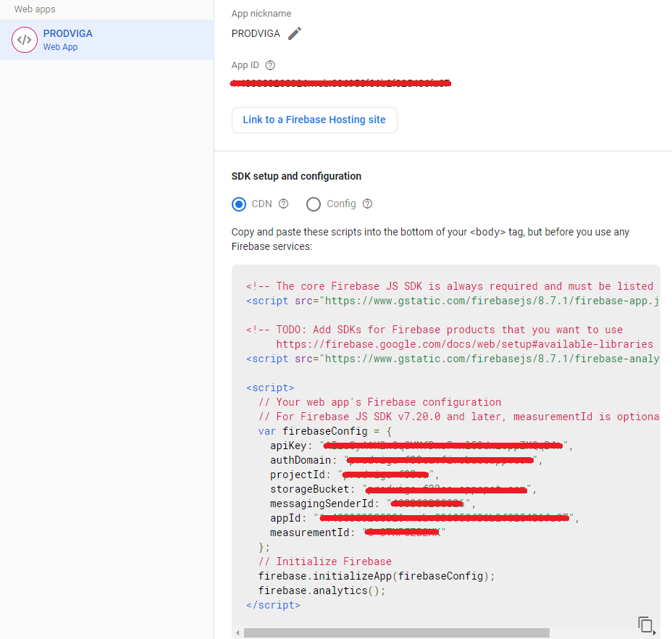Click the appId line in the code
This screenshot has width=672, height=639.
coord(425,518)
